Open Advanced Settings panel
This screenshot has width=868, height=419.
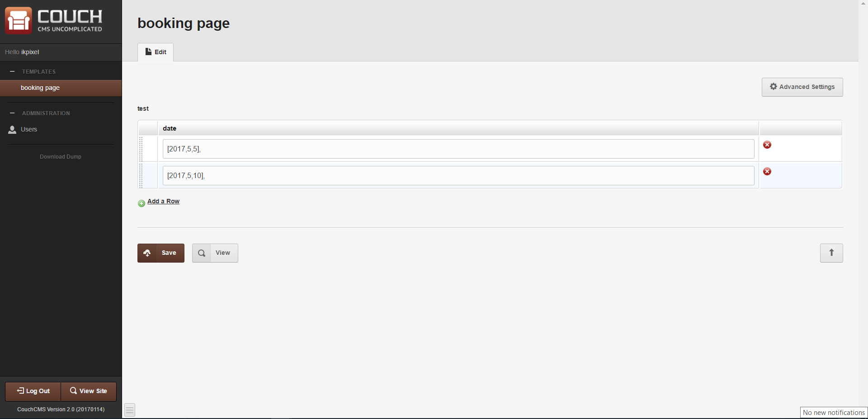[802, 87]
